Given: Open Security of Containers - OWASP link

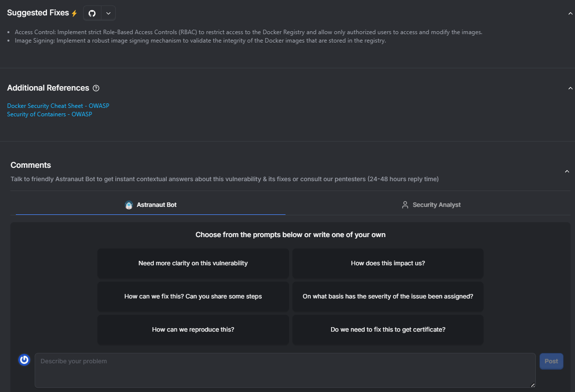Looking at the screenshot, I should pos(49,114).
